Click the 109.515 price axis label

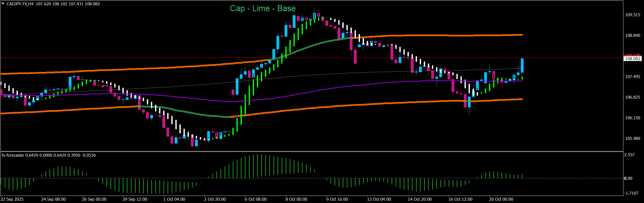pyautogui.click(x=633, y=15)
